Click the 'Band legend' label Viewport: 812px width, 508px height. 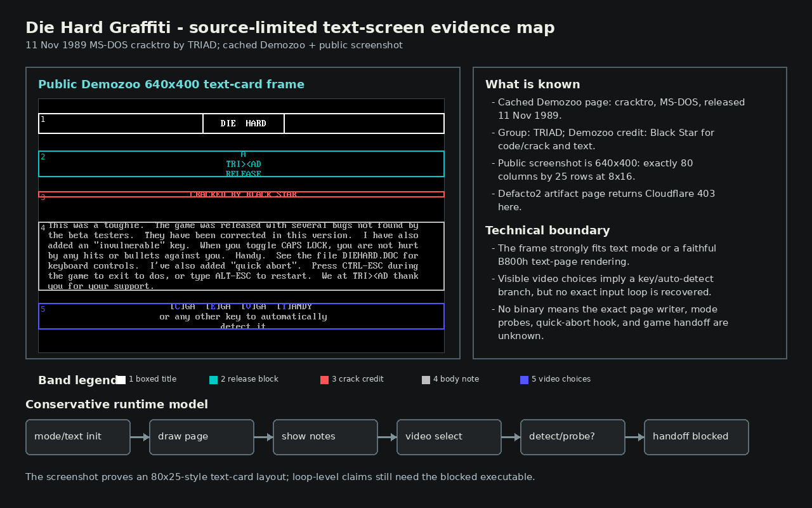pyautogui.click(x=78, y=380)
